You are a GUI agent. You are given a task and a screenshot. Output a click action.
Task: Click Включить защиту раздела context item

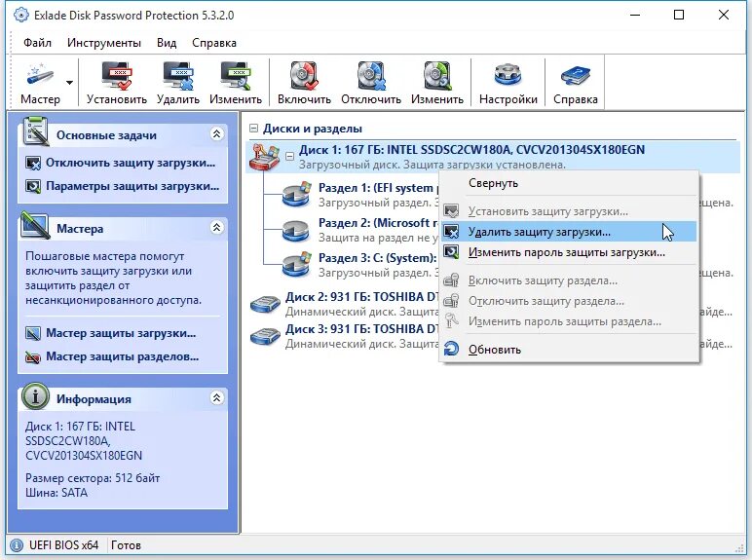click(x=569, y=280)
